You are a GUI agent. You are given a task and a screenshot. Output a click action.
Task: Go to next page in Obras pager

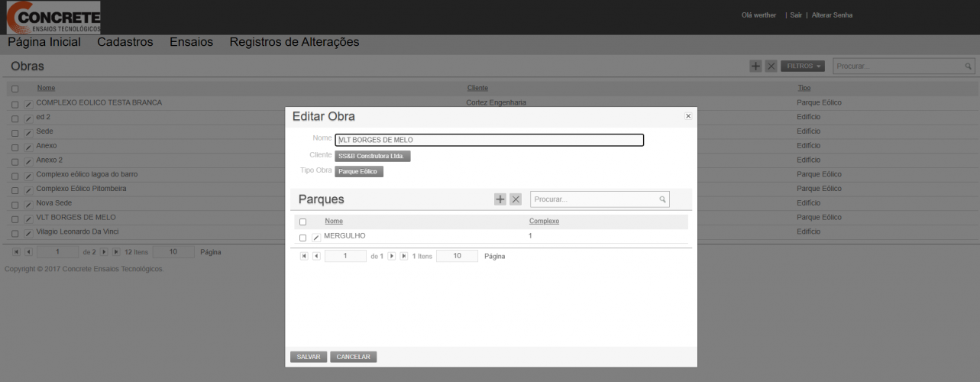105,251
